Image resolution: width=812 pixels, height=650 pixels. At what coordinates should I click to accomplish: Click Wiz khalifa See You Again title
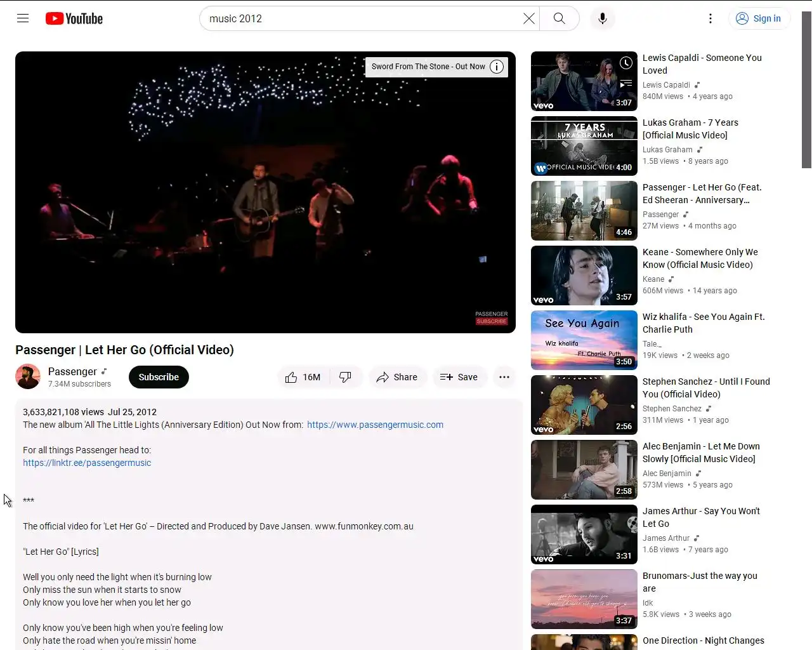point(704,323)
